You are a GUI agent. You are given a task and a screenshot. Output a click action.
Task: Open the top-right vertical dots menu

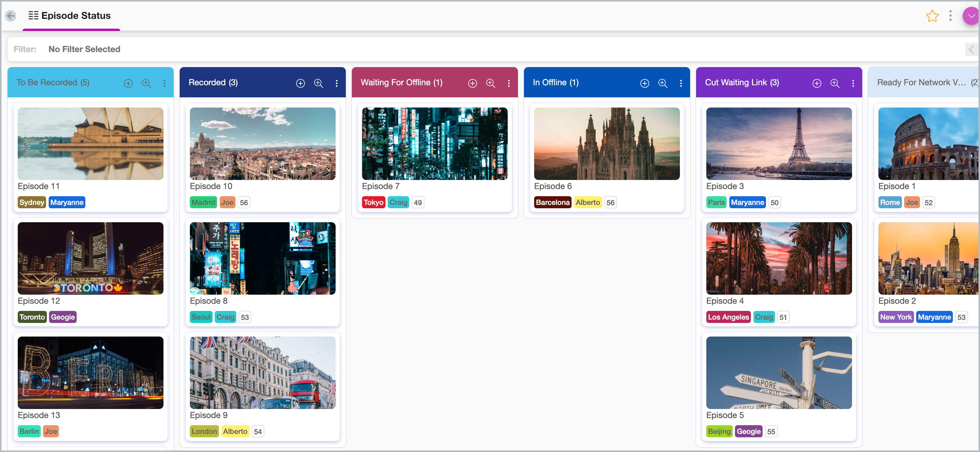(x=950, y=15)
